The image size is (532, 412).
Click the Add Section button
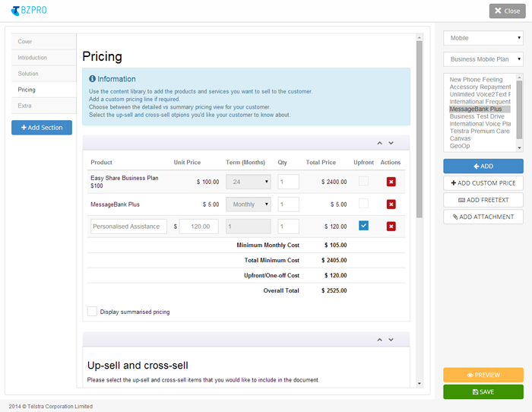[x=42, y=128]
